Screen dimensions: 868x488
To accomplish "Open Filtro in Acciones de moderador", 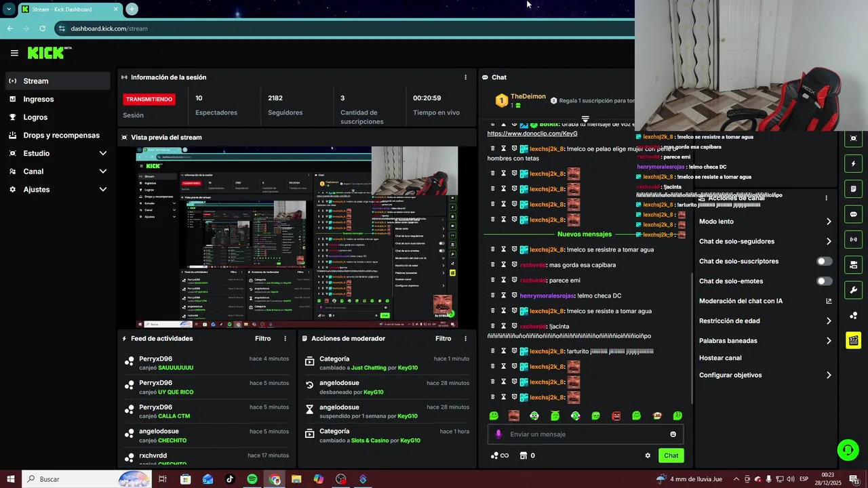I will coord(443,338).
